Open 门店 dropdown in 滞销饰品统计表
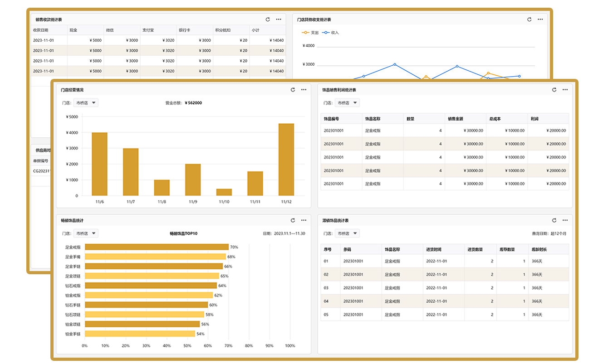This screenshot has height=364, width=598. [x=347, y=233]
